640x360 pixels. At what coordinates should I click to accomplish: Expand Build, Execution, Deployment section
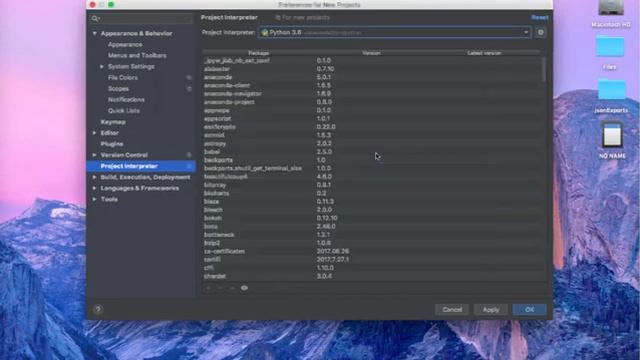(95, 177)
